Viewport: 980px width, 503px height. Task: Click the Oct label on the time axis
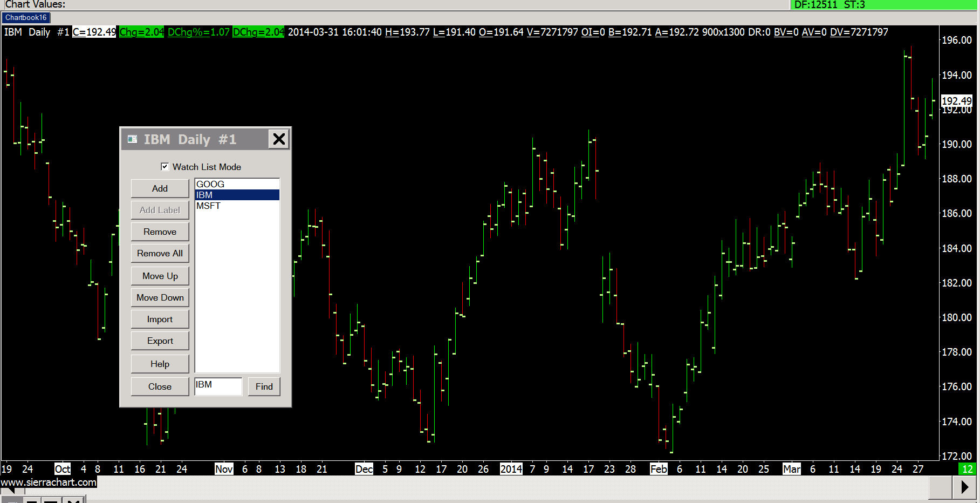pos(63,469)
